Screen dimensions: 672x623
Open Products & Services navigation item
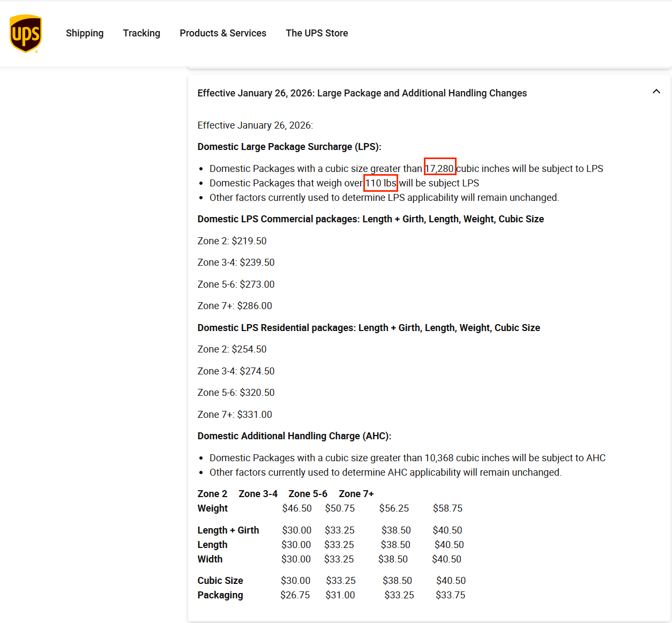(x=223, y=33)
